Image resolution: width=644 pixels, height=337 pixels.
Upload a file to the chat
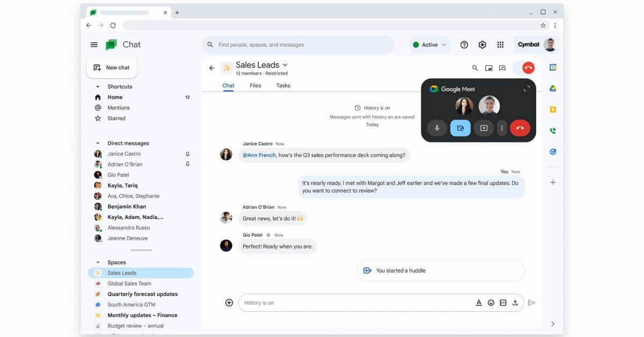coord(515,302)
